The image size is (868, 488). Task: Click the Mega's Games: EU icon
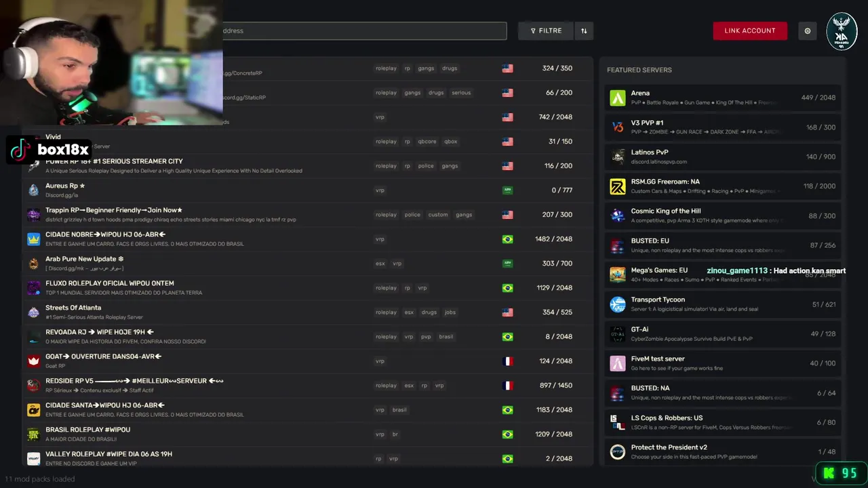pos(617,274)
